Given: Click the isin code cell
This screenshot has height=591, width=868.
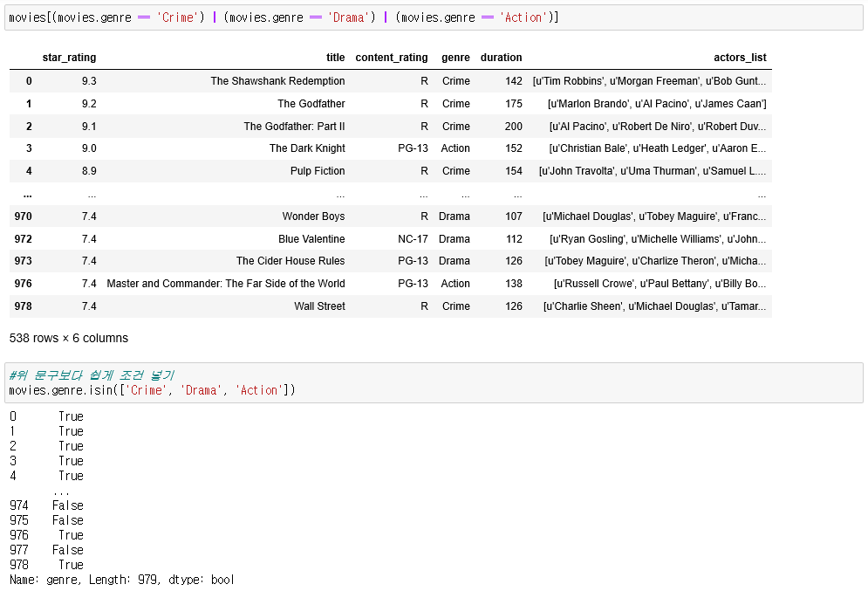Looking at the screenshot, I should (434, 382).
